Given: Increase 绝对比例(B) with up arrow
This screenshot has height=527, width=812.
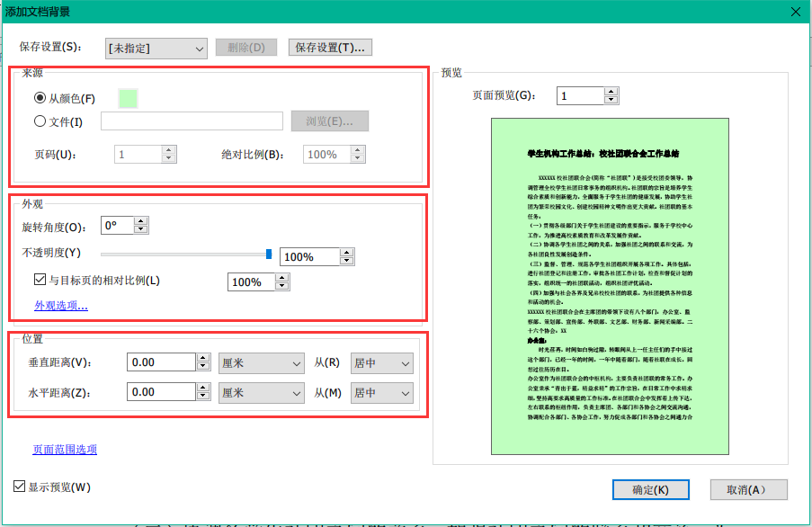Looking at the screenshot, I should pos(357,149).
